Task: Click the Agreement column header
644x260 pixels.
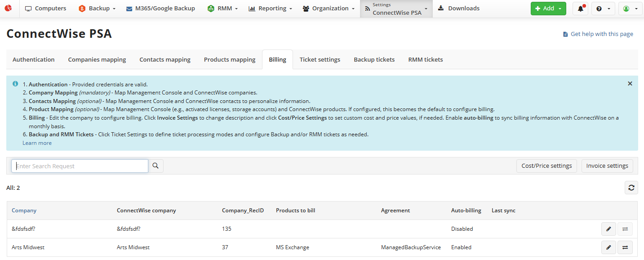Action: click(395, 211)
